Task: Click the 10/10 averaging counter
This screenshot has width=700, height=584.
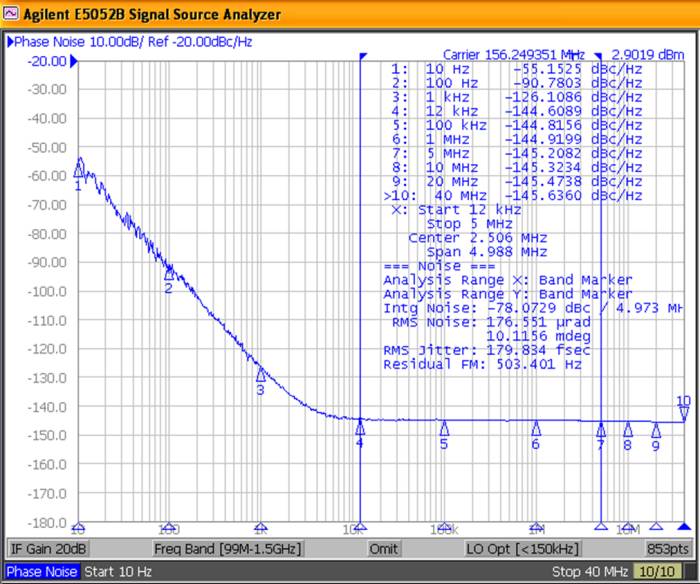Action: [662, 572]
